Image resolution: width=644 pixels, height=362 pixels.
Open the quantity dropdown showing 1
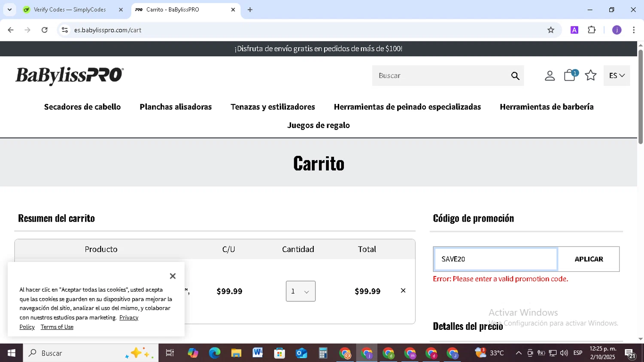point(301,291)
